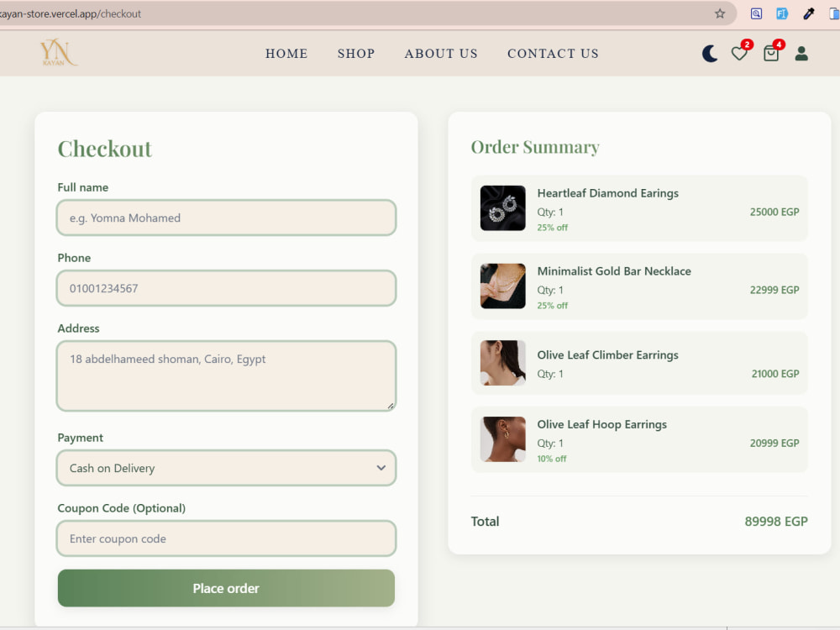The width and height of the screenshot is (840, 630).
Task: Toggle dark mode with the moon icon
Action: (x=710, y=54)
